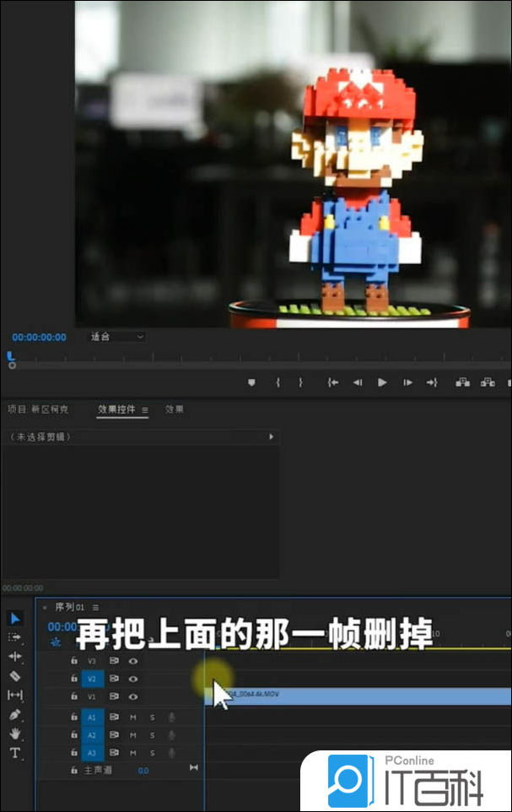Viewport: 512px width, 812px height.
Task: Toggle A2 track targeting
Action: point(93,735)
